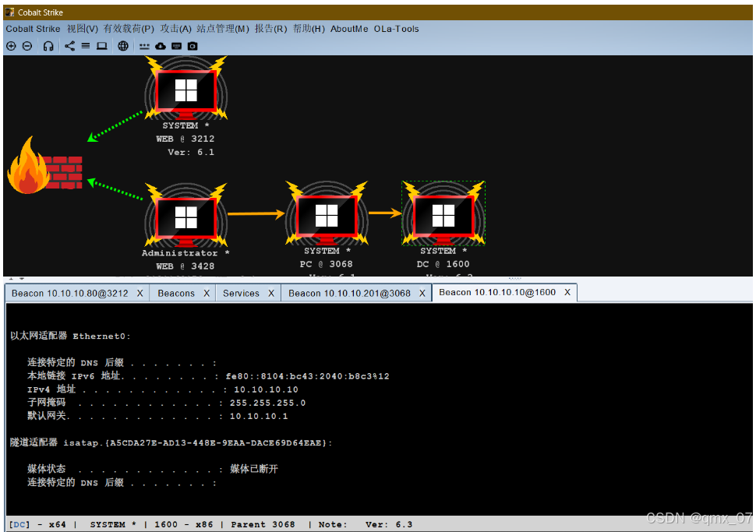Open the 报告(R) menu
This screenshot has height=532, width=756.
click(x=270, y=29)
